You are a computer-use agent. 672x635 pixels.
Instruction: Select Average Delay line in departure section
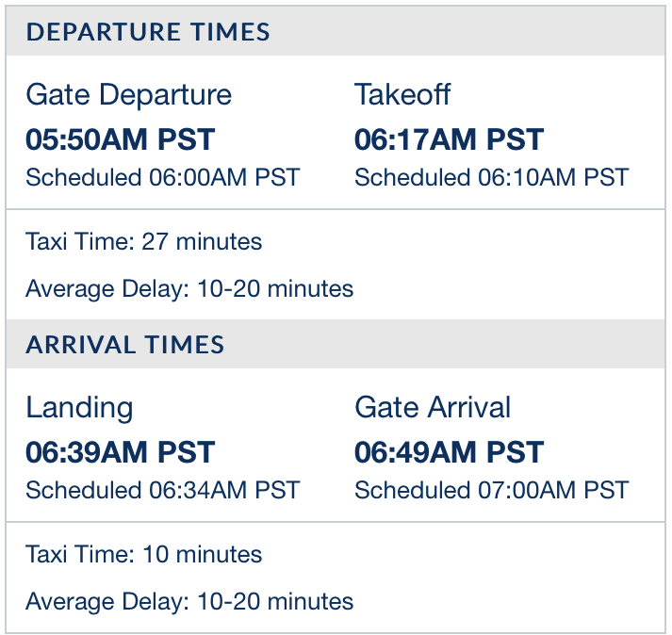(189, 288)
